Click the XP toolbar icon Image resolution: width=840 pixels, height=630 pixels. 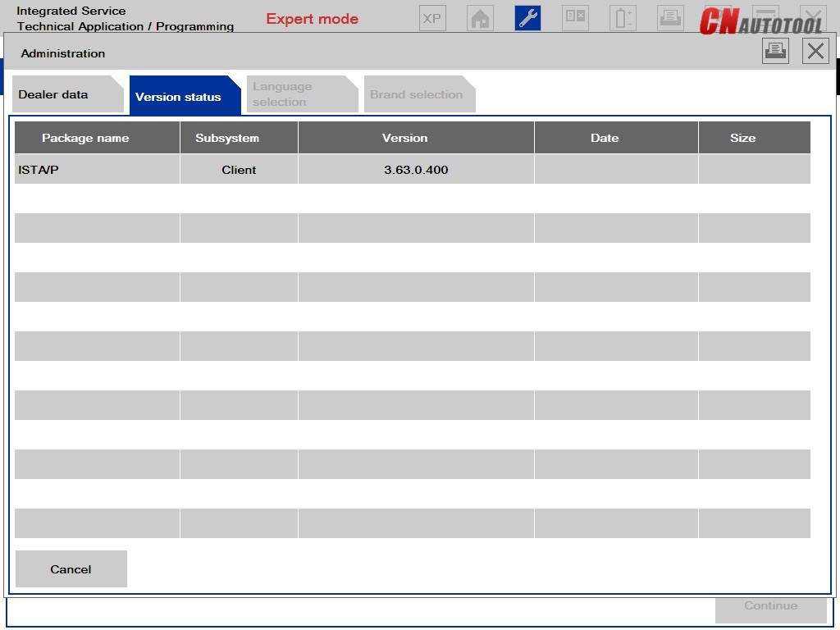(x=432, y=18)
